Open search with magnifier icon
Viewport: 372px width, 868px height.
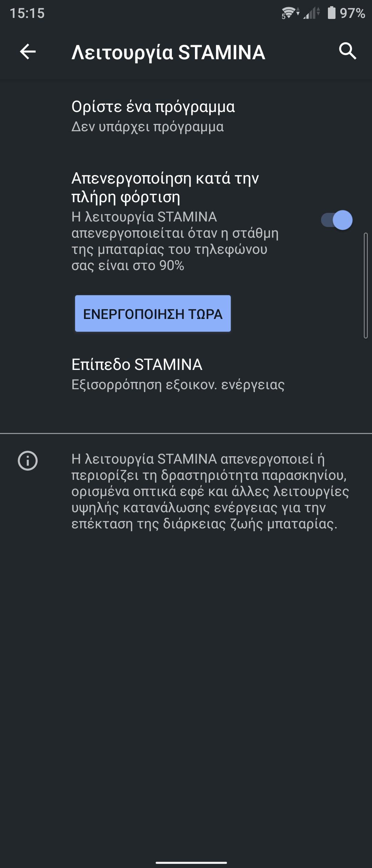348,51
